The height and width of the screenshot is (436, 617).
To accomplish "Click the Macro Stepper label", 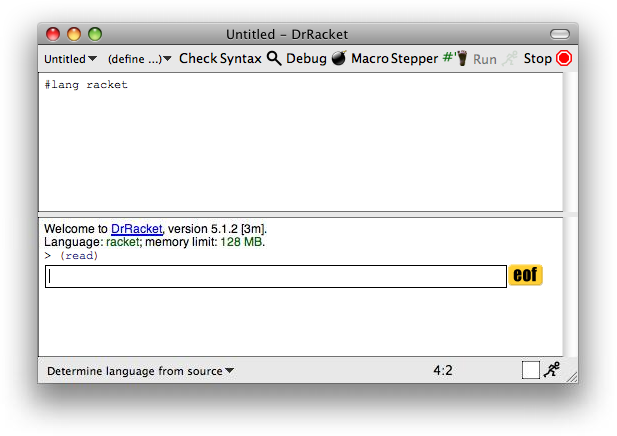I will [394, 59].
